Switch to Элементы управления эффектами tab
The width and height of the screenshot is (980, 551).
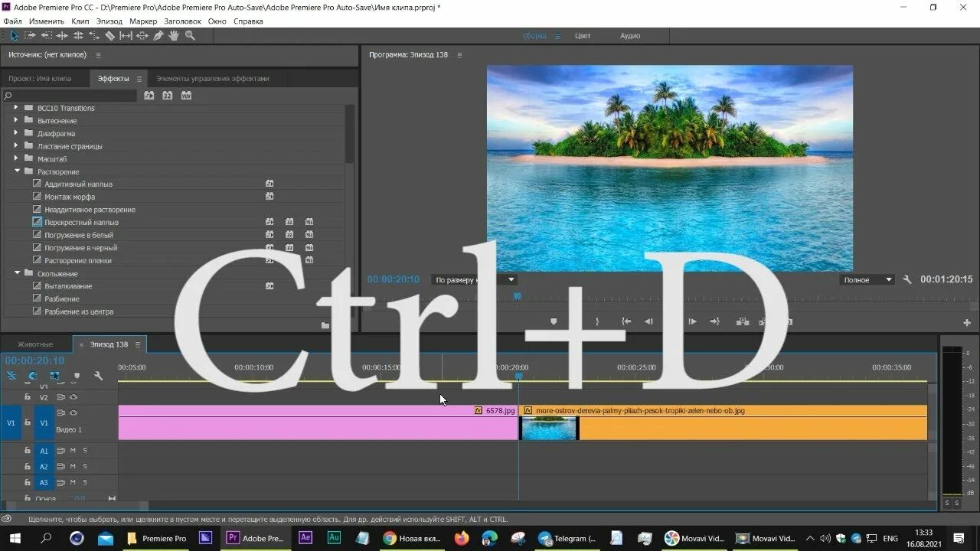(213, 79)
